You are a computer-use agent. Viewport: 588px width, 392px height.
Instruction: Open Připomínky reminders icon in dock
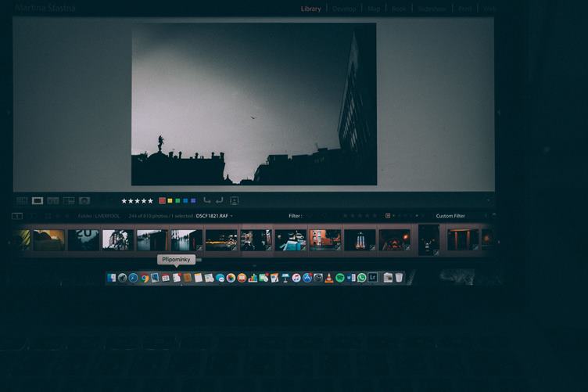[177, 278]
